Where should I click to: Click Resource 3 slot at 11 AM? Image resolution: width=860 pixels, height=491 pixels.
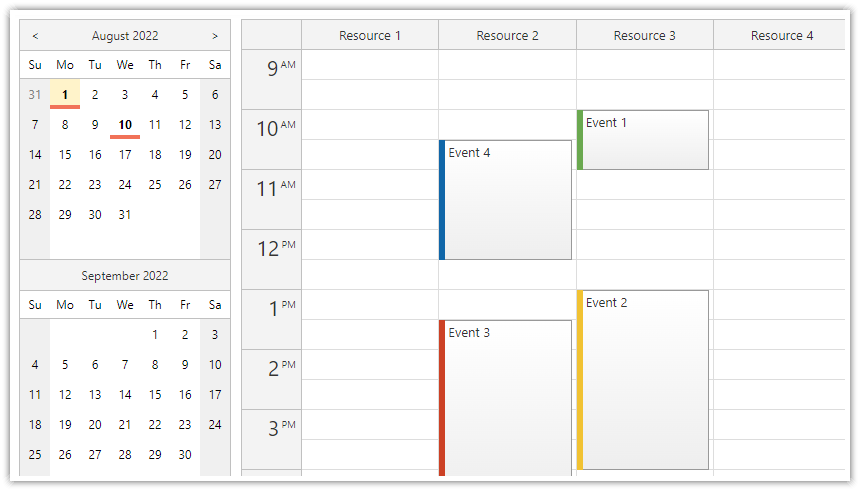[644, 184]
